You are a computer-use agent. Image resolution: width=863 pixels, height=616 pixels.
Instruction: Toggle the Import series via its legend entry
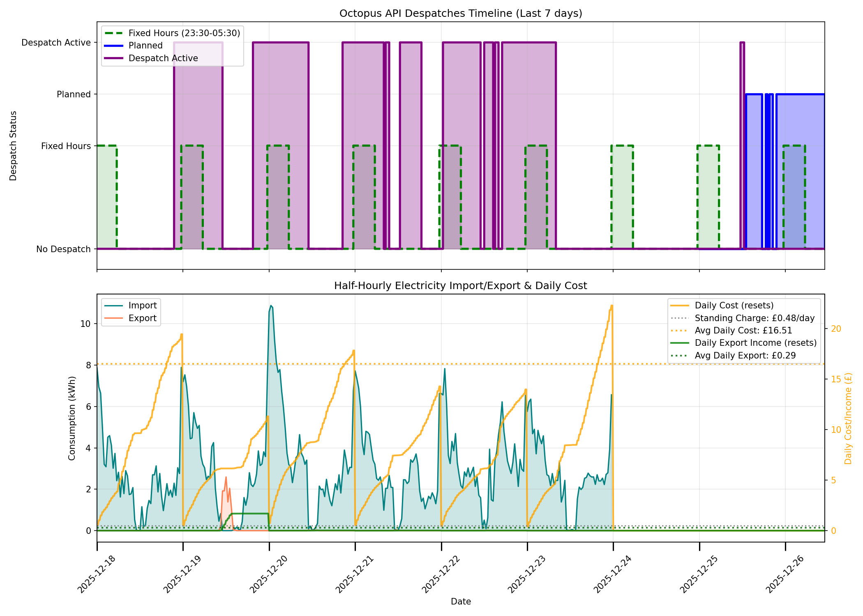(142, 306)
